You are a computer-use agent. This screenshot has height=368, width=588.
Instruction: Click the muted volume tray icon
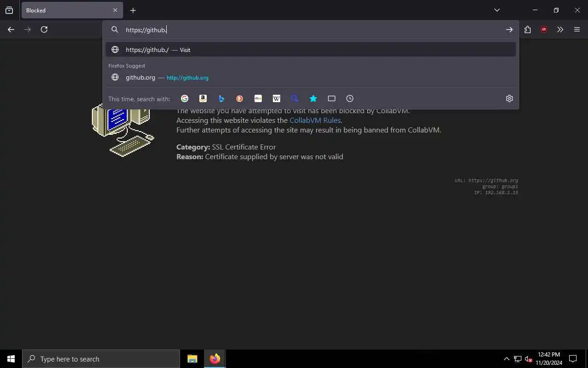pos(528,359)
